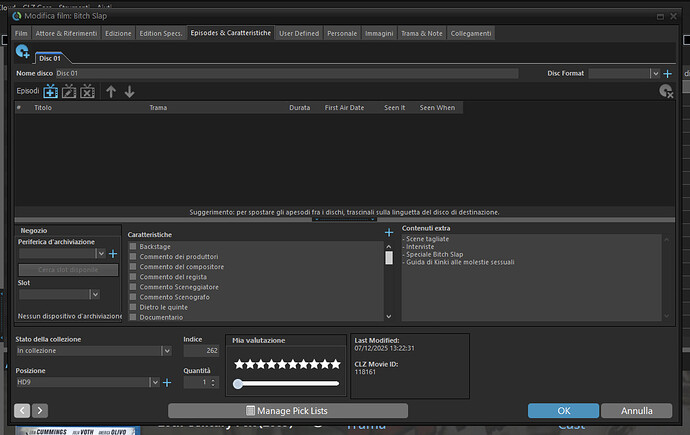Screen dimensions: 690x435
Task: Click the remove episode icon
Action: [87, 91]
